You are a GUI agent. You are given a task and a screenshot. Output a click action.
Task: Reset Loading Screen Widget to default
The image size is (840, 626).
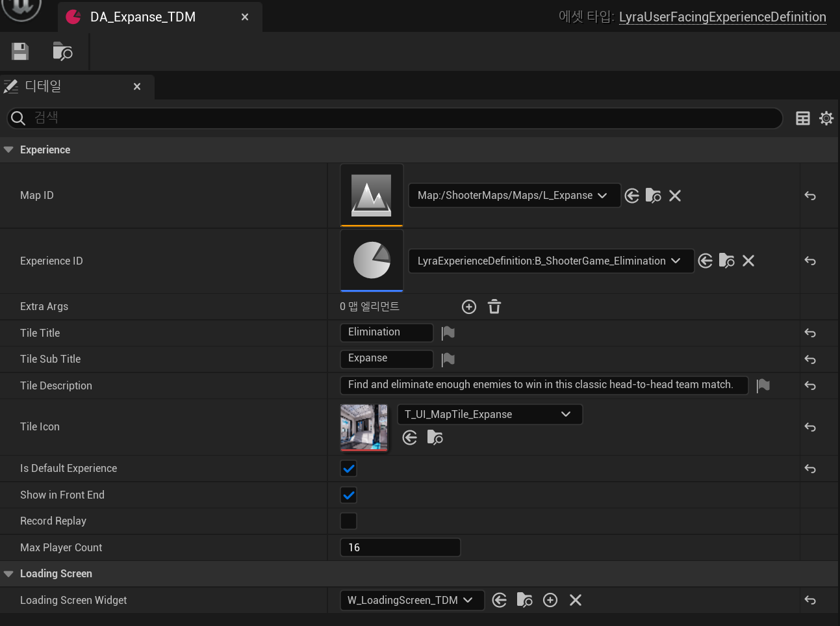click(810, 600)
